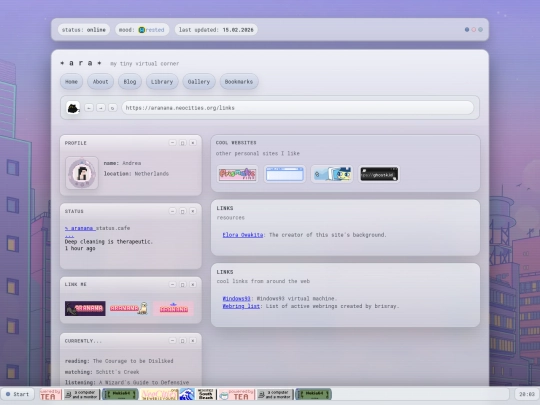The height and width of the screenshot is (405, 540).
Task: Pick the blue theme dot
Action: tap(467, 30)
